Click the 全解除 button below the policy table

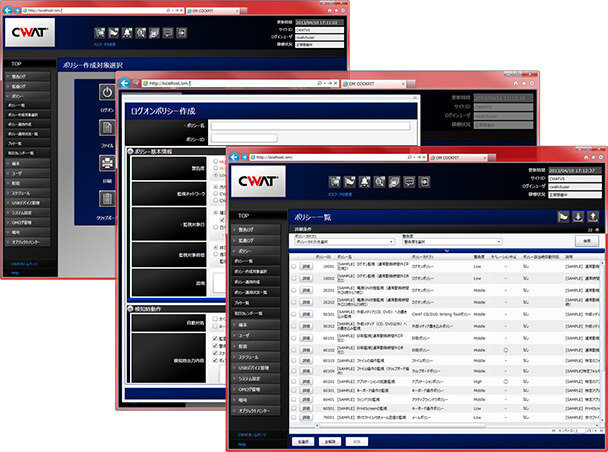coord(330,442)
